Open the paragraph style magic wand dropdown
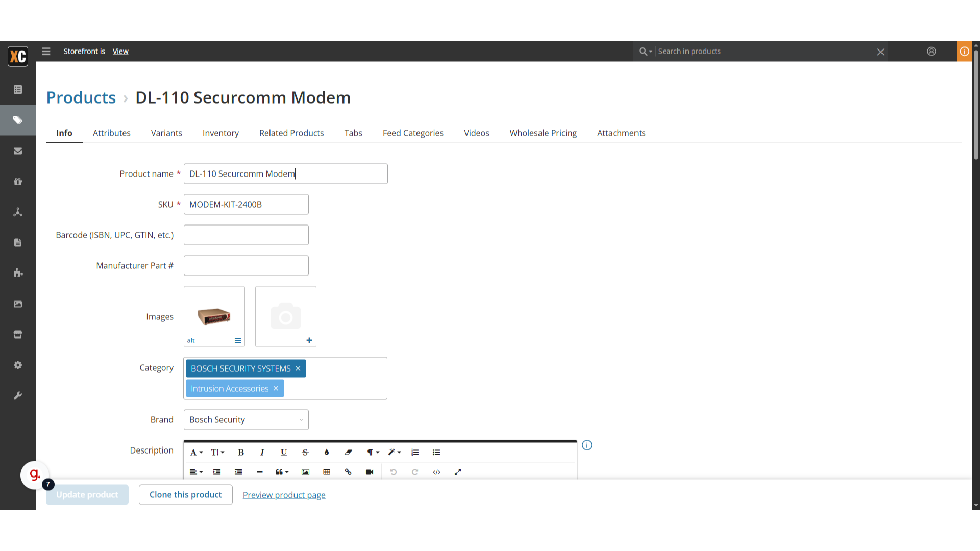The width and height of the screenshot is (980, 551). pyautogui.click(x=395, y=452)
